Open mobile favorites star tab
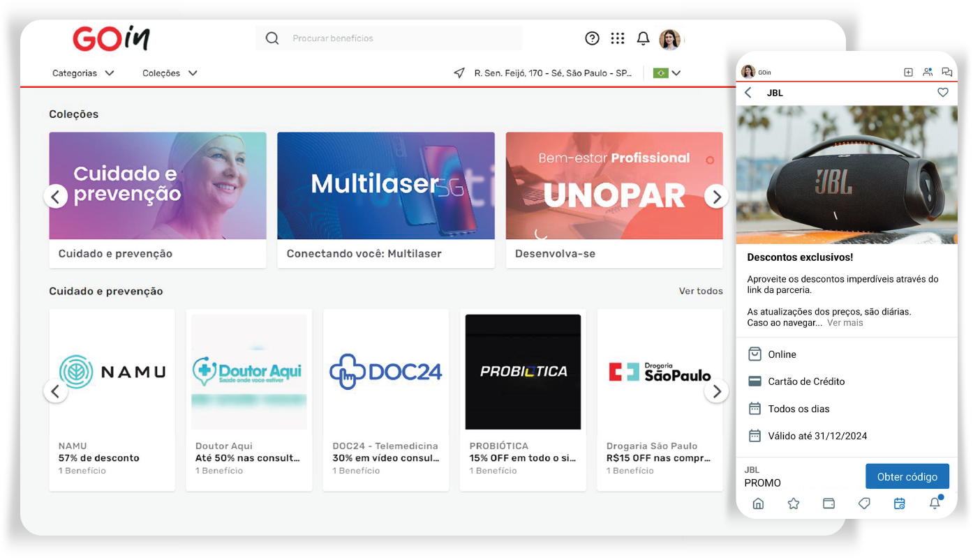Viewport: 973px width, 560px height. point(794,504)
